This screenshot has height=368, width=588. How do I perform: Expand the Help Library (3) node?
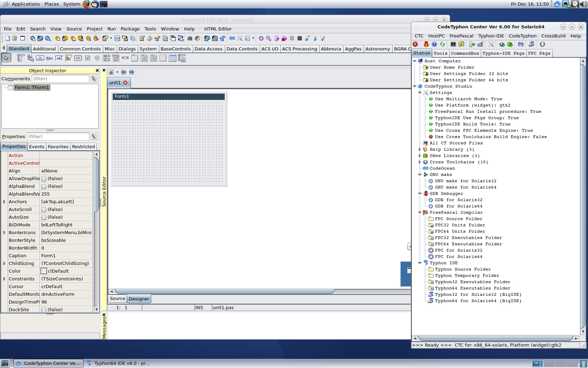(x=420, y=149)
